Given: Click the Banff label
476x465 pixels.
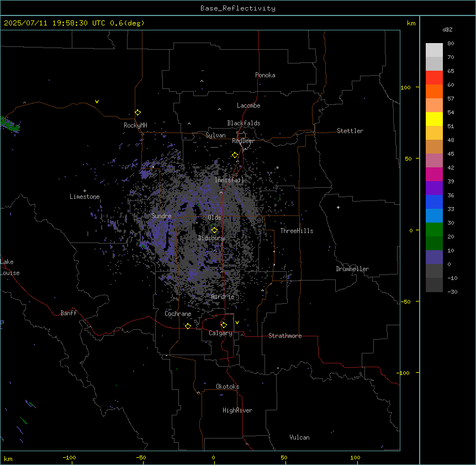Looking at the screenshot, I should coord(68,313).
